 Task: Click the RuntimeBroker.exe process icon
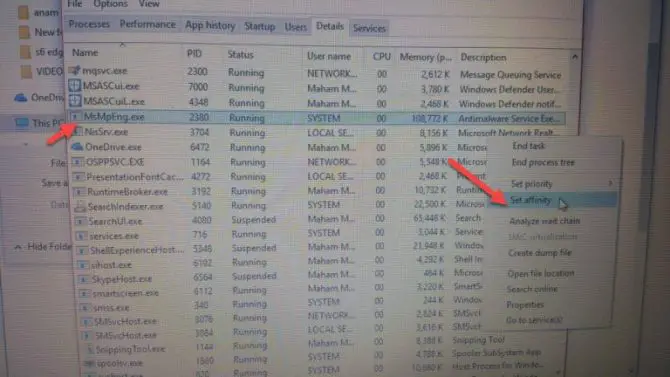[79, 191]
